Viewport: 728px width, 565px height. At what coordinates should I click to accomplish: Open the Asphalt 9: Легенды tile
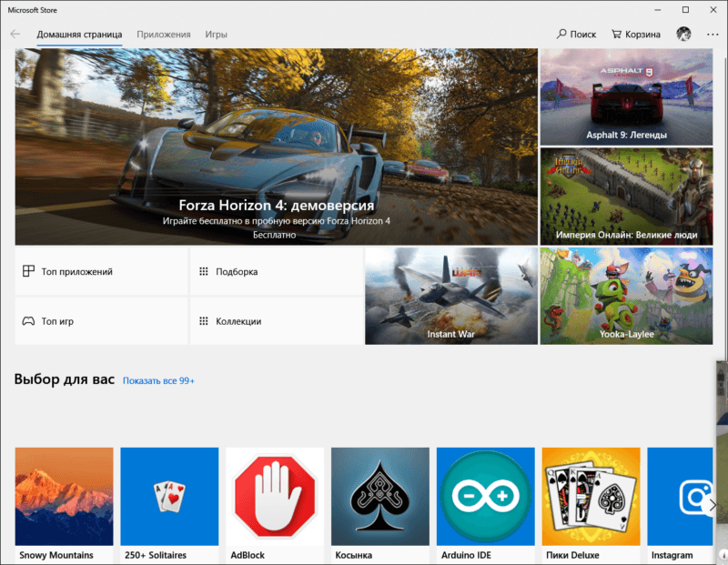click(x=626, y=97)
